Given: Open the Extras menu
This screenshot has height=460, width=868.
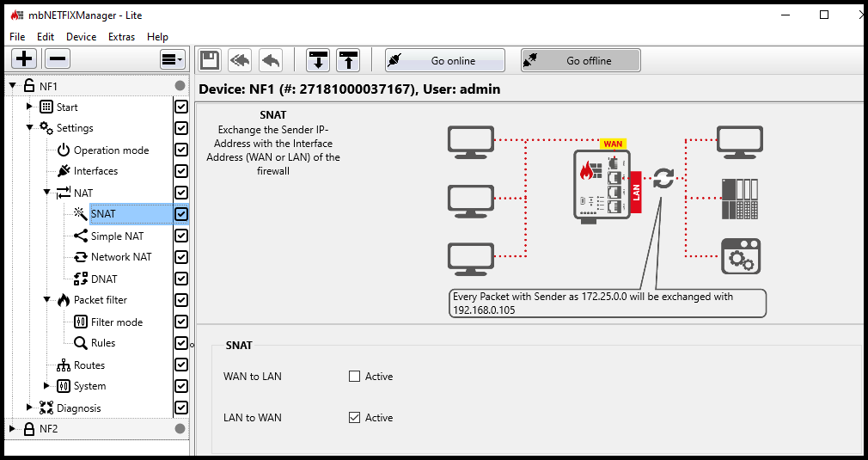Looking at the screenshot, I should (x=122, y=36).
